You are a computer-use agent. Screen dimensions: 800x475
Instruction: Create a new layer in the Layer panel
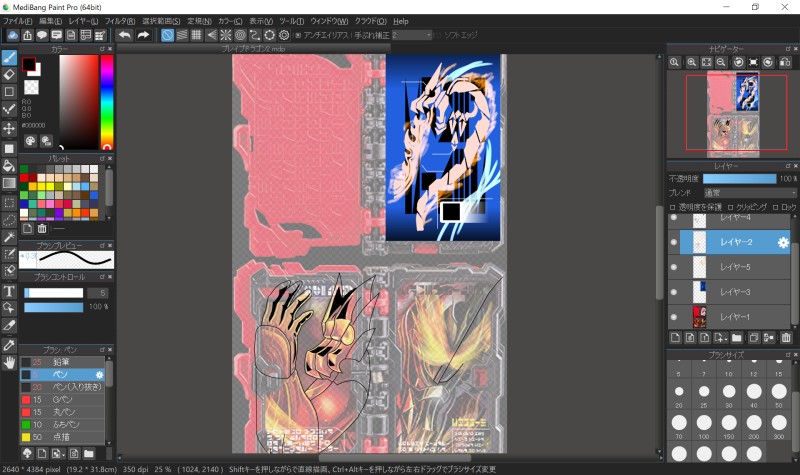(675, 337)
